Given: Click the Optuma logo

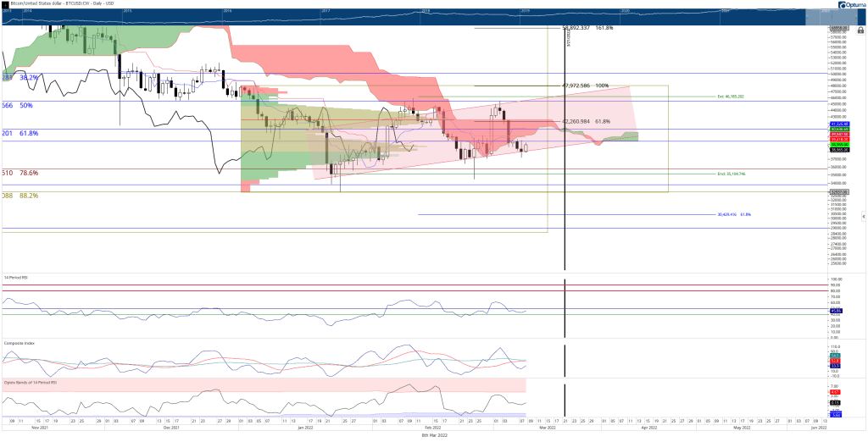Looking at the screenshot, I should (x=852, y=4).
